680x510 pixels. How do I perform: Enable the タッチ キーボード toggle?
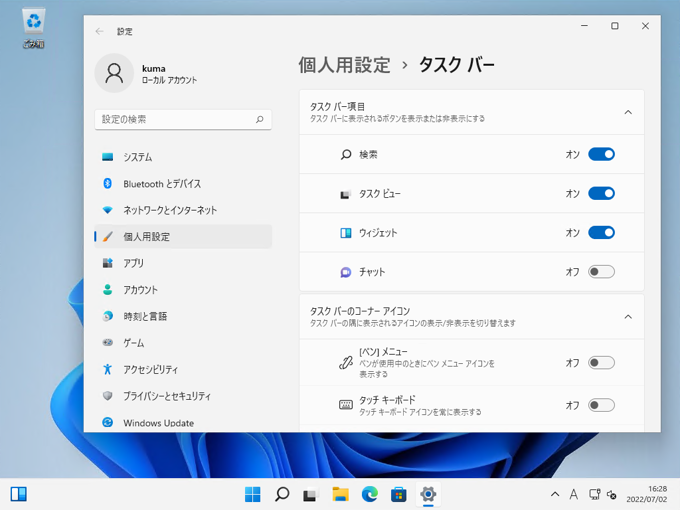tap(601, 405)
